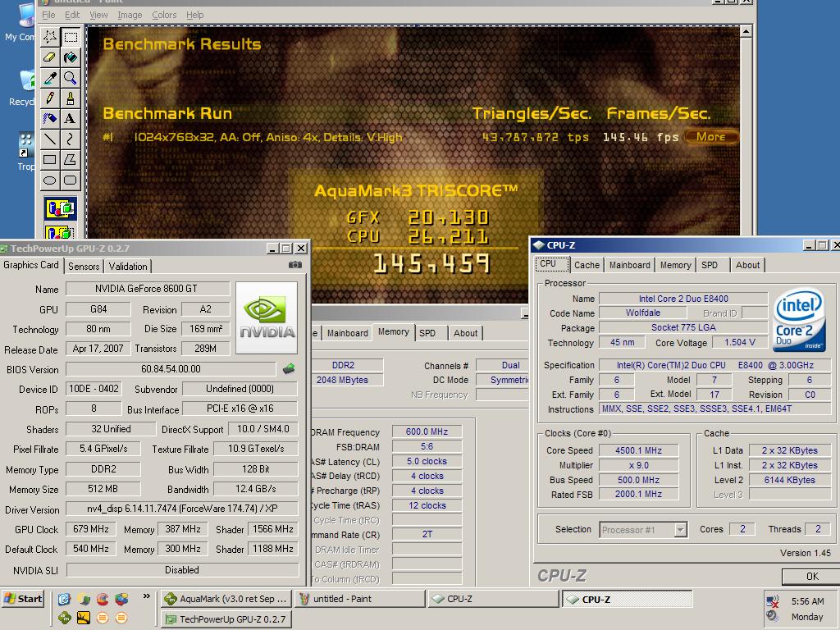Open the Cache tab in front CPU-Z
This screenshot has height=630, width=840.
[587, 265]
